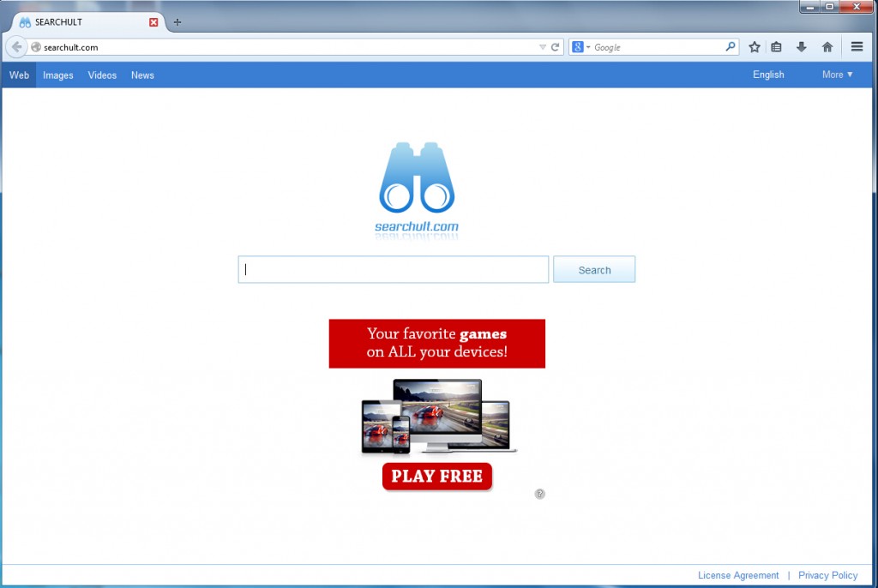The width and height of the screenshot is (878, 588).
Task: Change language from English
Action: pyautogui.click(x=768, y=75)
